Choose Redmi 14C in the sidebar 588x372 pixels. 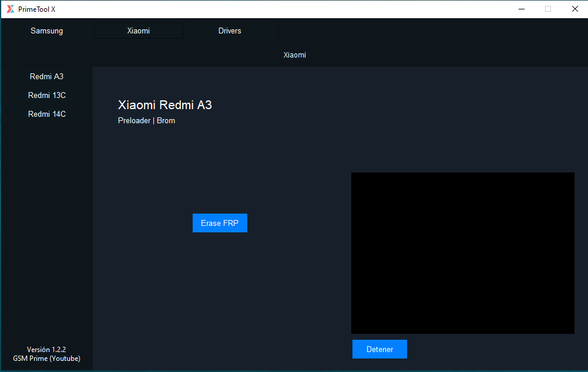pyautogui.click(x=46, y=114)
